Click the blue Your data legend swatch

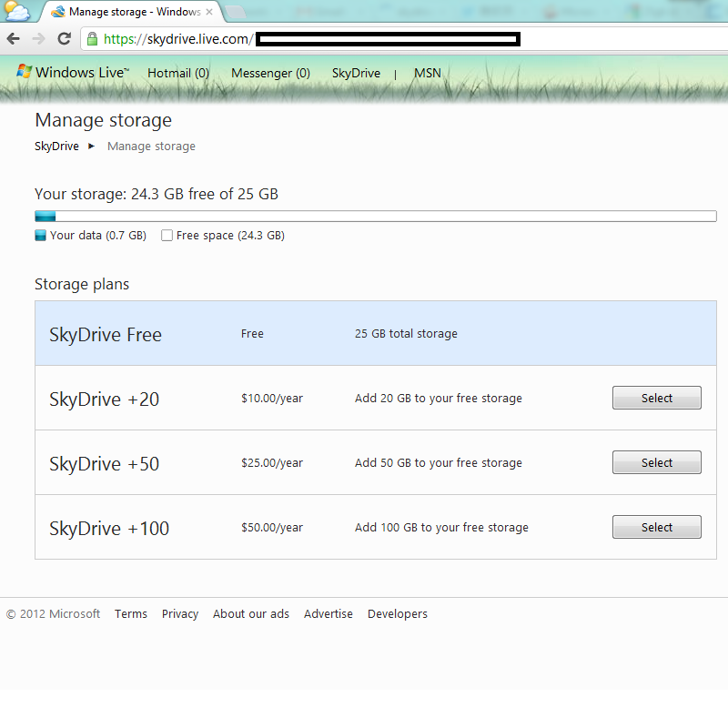40,236
